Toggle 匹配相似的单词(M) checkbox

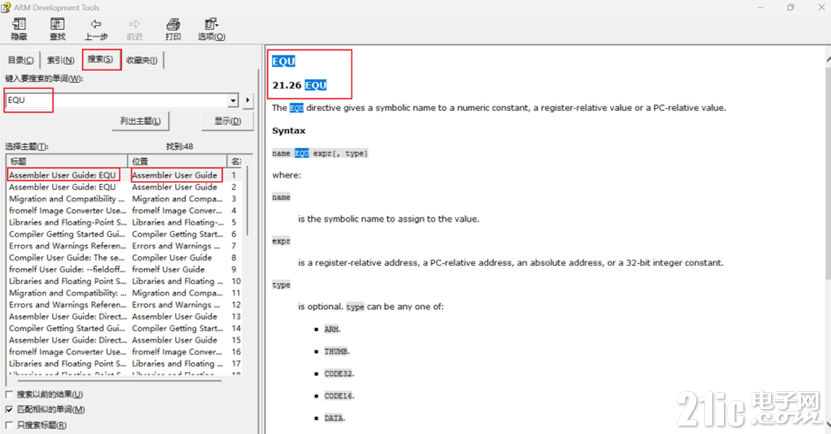point(9,410)
